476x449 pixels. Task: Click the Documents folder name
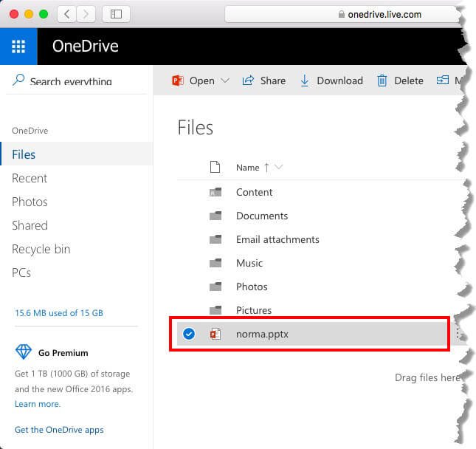pyautogui.click(x=262, y=216)
